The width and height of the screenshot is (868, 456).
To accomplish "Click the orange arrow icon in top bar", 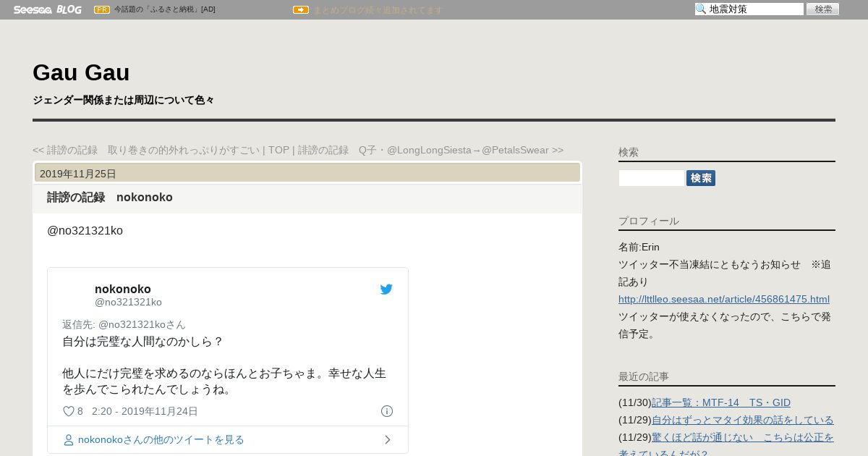I will click(301, 9).
